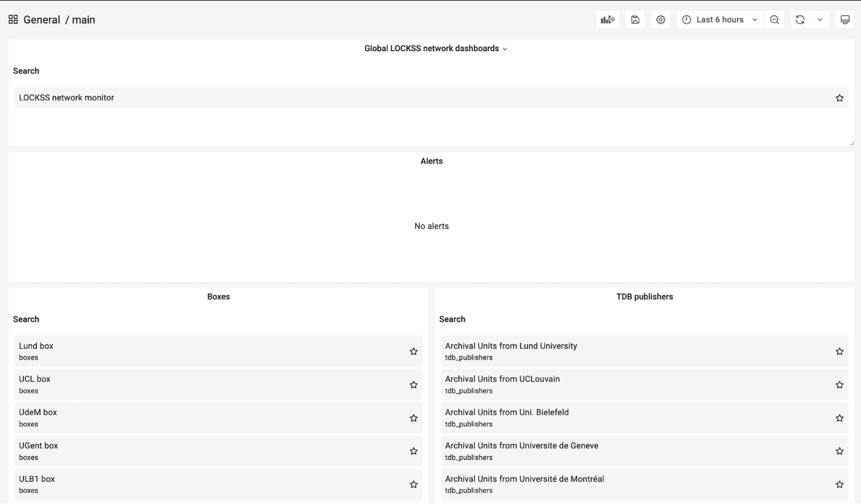Click the Alerts panel title

[432, 161]
